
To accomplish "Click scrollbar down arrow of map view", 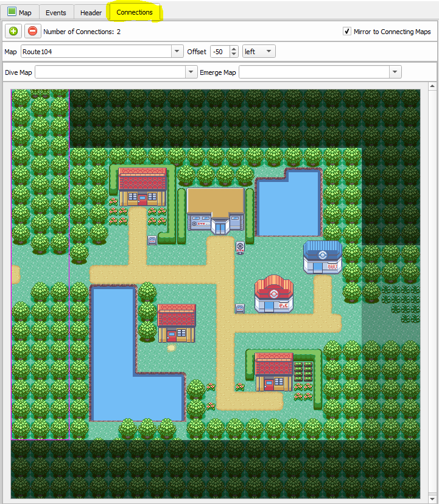I will pos(432,499).
